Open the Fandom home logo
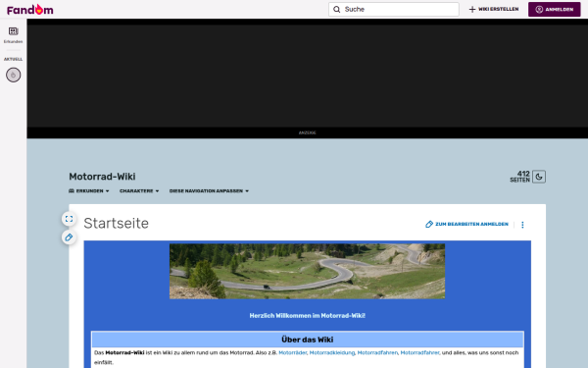Viewport: 588px width, 368px height. [30, 10]
